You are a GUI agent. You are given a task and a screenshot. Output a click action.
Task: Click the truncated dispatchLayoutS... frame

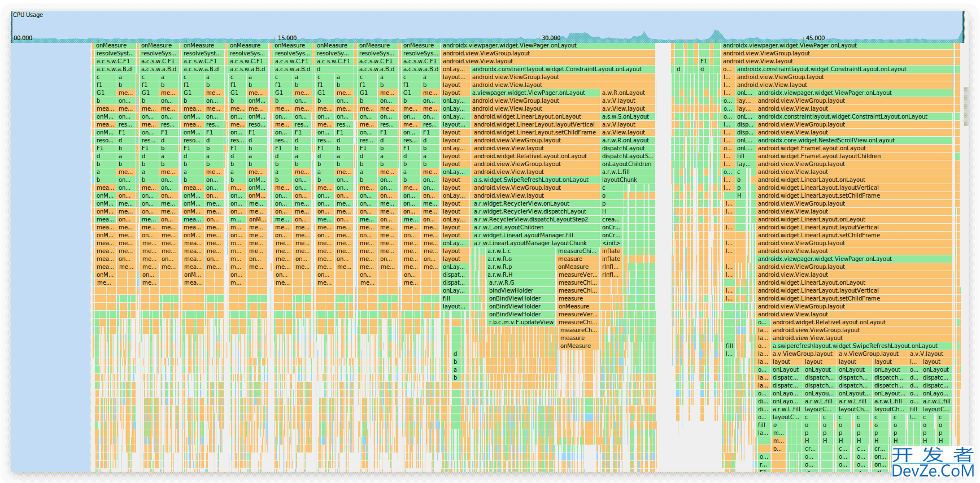[x=628, y=156]
